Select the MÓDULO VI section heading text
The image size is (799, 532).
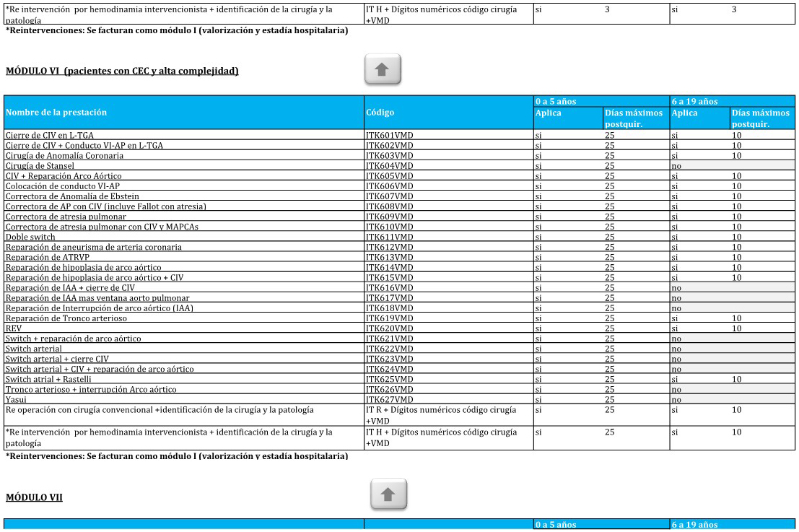point(122,71)
